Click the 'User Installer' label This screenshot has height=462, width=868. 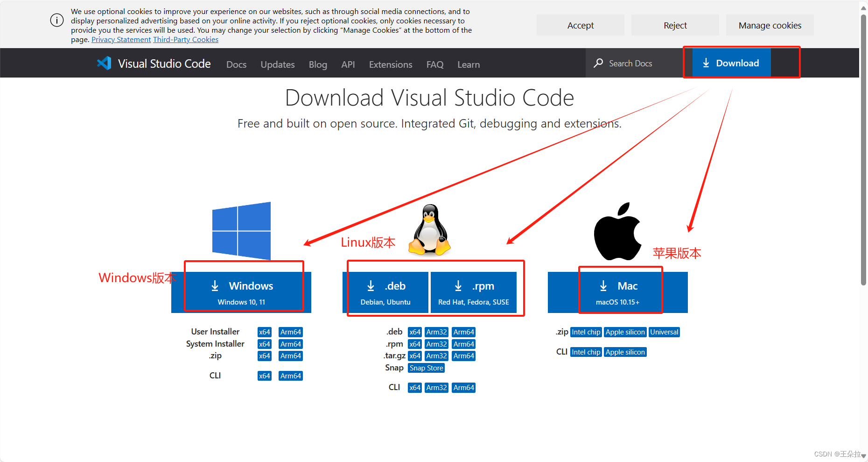(215, 332)
